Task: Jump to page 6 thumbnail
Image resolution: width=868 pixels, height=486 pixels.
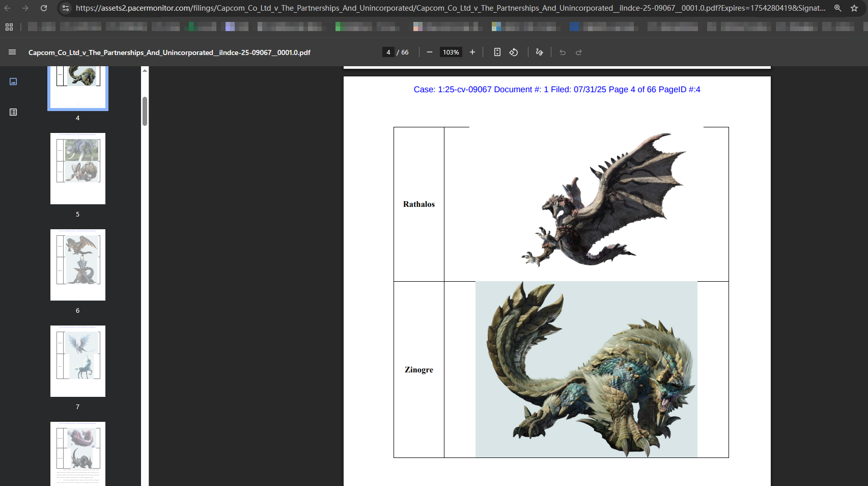Action: (78, 265)
